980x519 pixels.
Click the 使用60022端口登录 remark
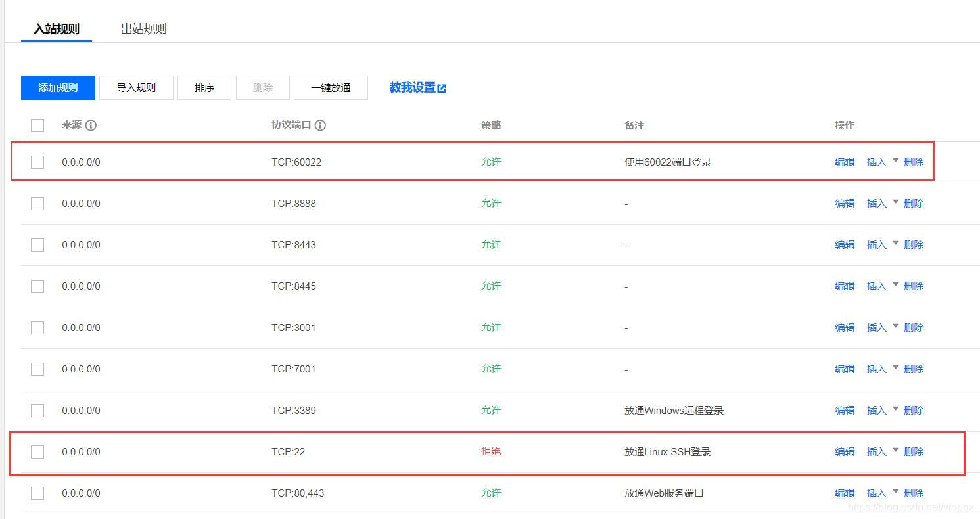point(668,162)
